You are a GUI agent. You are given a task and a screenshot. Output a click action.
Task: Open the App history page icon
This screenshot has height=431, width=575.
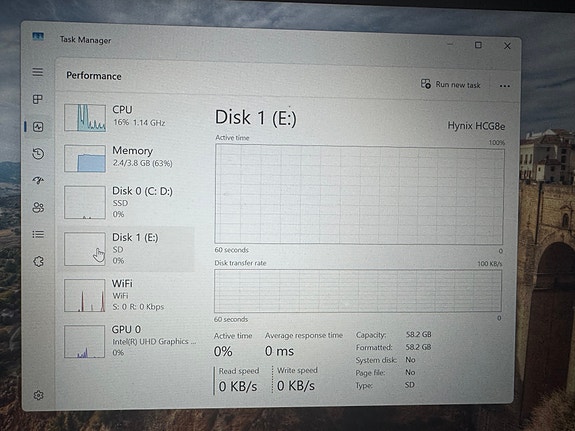38,154
